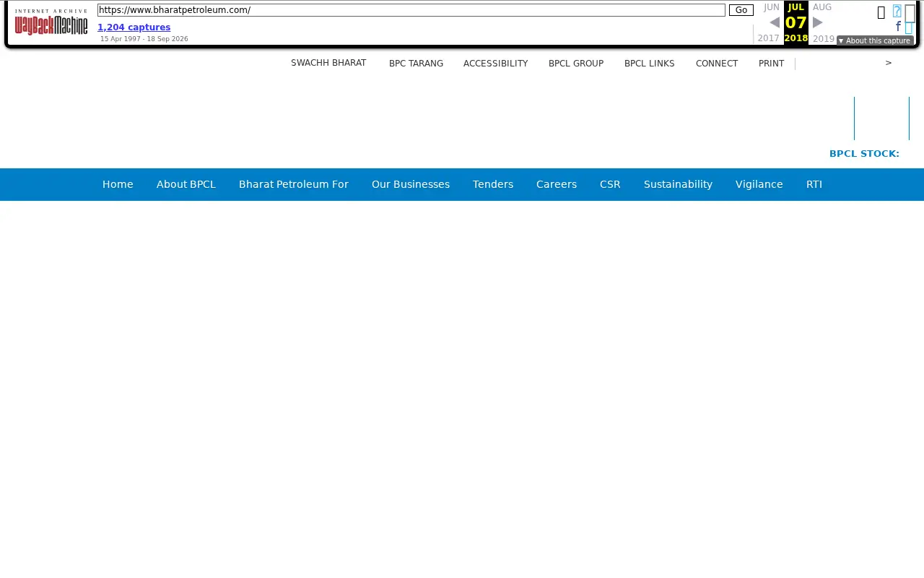The width and height of the screenshot is (924, 578).
Task: Expand Our Businesses menu
Action: 411,184
